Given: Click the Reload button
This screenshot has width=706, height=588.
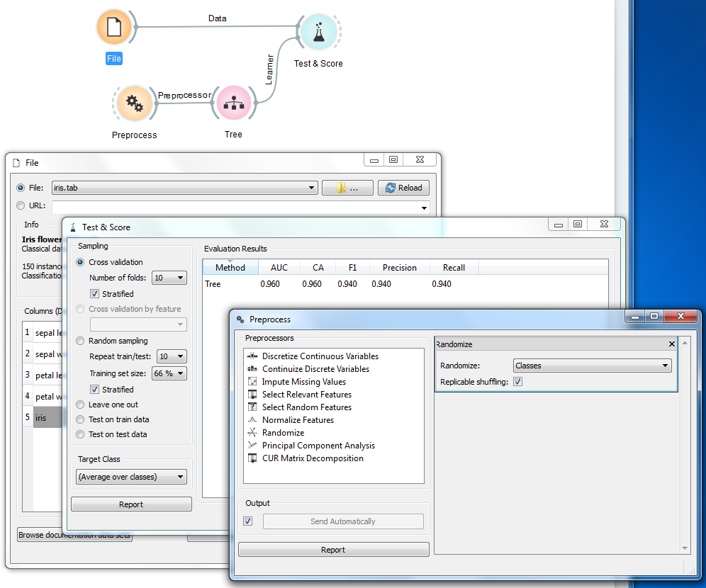Looking at the screenshot, I should point(403,188).
